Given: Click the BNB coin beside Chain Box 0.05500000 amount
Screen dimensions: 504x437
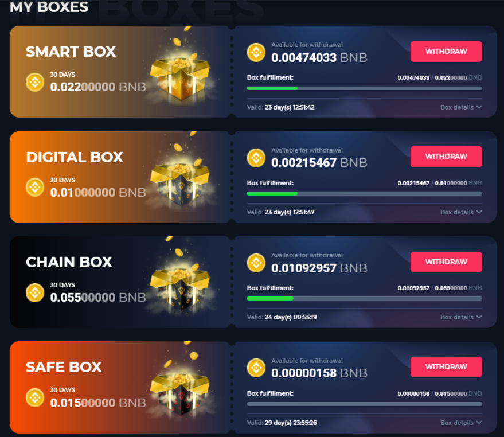Looking at the screenshot, I should point(35,292).
